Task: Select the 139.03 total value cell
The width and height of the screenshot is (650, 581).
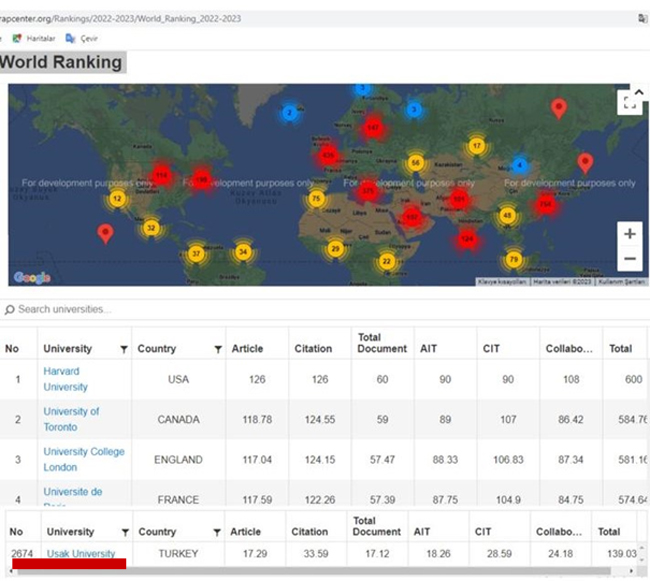Action: pos(621,554)
